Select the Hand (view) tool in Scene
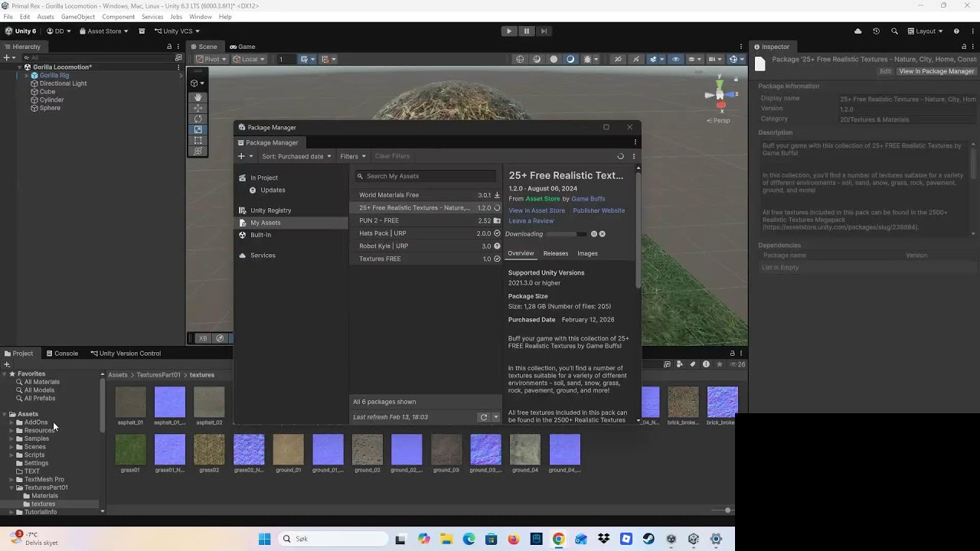Screen dimensions: 980x551 point(198,97)
